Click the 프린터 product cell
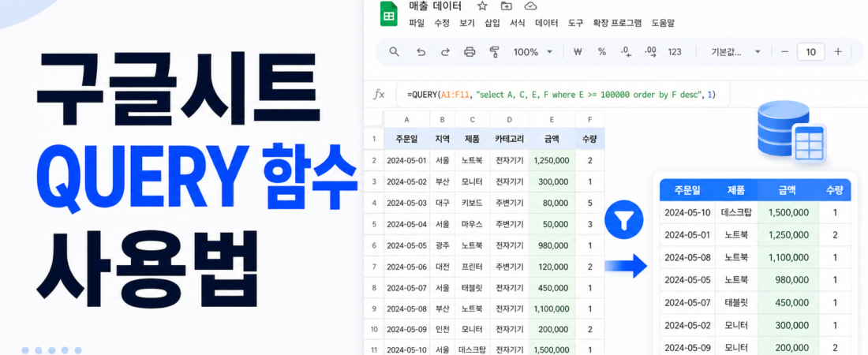 point(472,267)
